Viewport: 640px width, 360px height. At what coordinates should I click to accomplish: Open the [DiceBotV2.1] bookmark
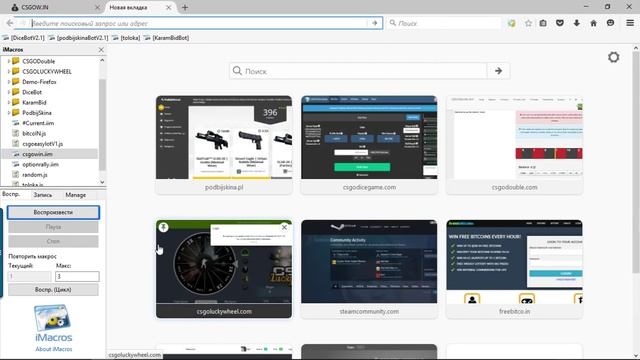(23, 38)
